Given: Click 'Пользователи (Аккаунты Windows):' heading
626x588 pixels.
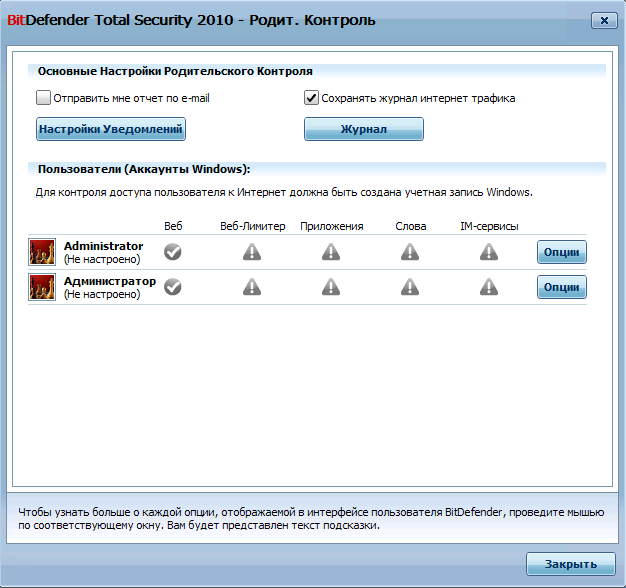Looking at the screenshot, I should [x=144, y=169].
